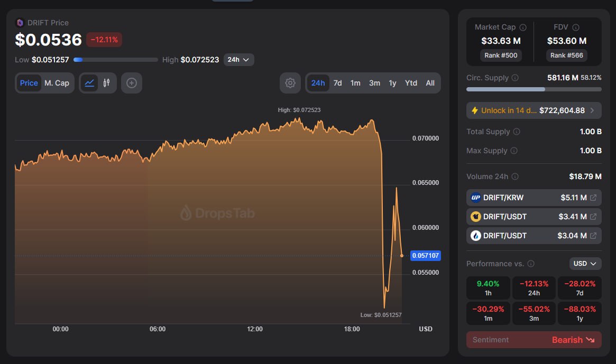Open the 24h low/high range dropdown
This screenshot has height=364, width=616.
pos(238,60)
